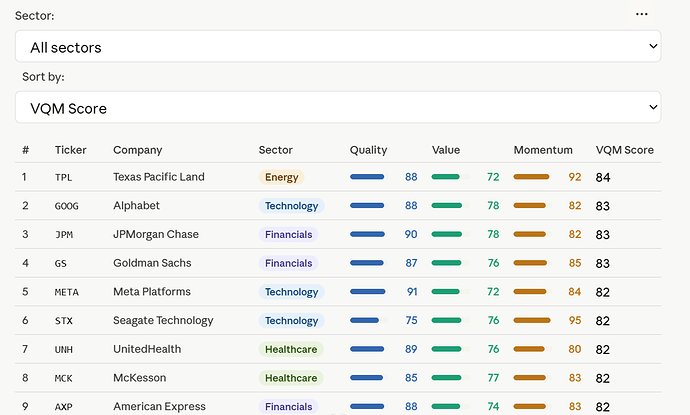The image size is (690, 415).
Task: Click the Technology tag in Alphabet row
Action: coord(291,206)
